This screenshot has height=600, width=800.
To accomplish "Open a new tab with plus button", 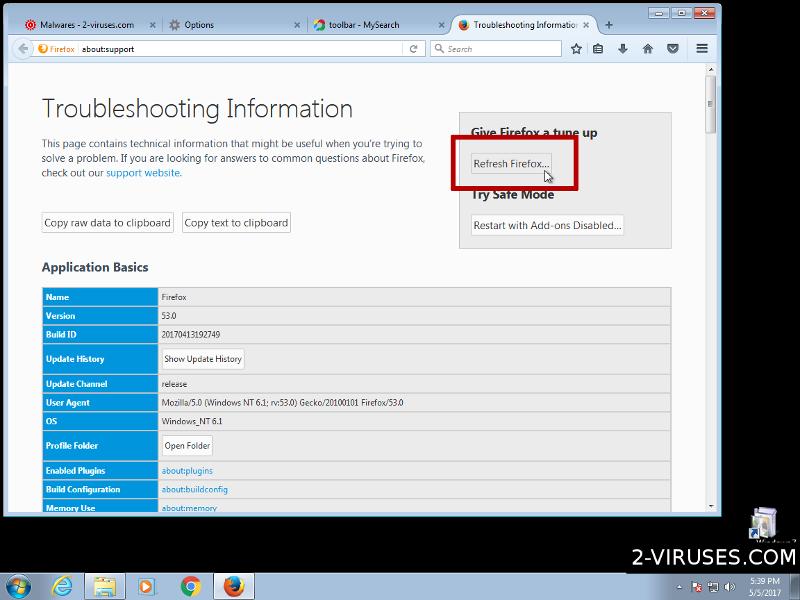I will 609,25.
